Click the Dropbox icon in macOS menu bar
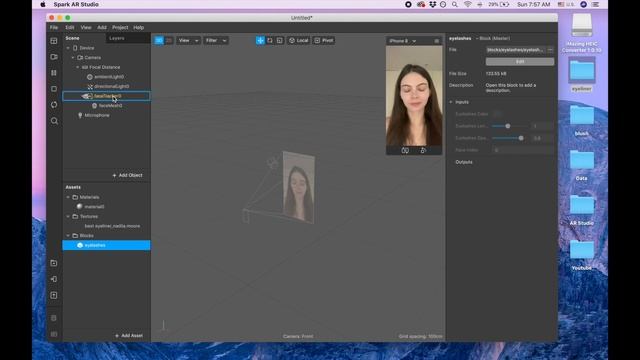Viewport: 640px width, 360px height. 433,4
